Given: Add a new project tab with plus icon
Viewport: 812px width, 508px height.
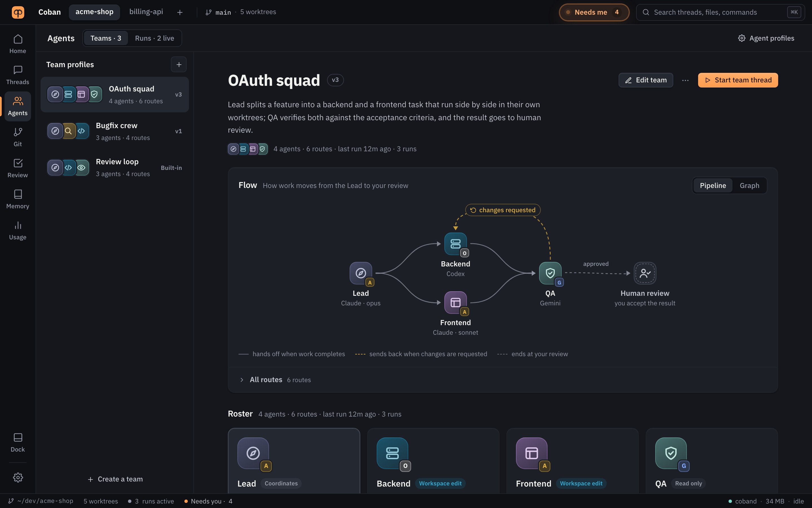Looking at the screenshot, I should click(x=180, y=12).
